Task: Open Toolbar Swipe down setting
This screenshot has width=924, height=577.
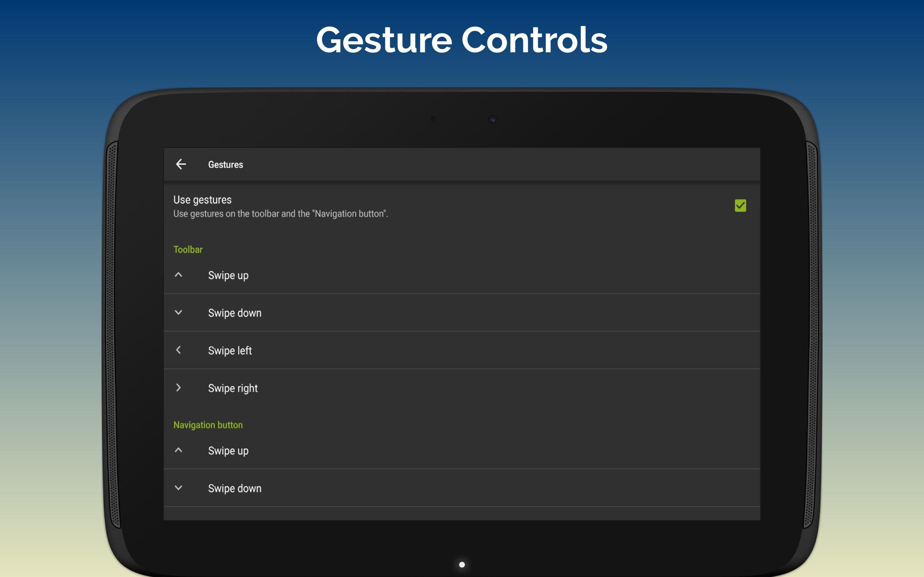Action: (235, 313)
